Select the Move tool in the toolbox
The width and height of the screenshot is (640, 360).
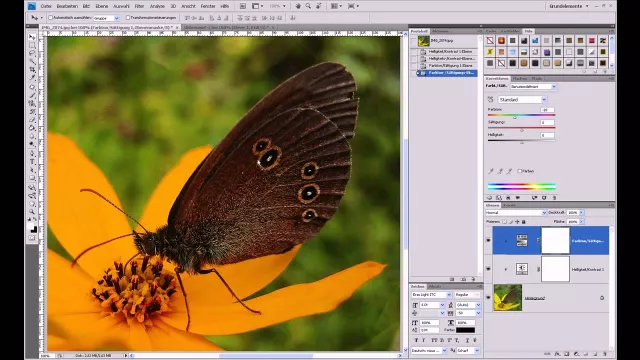pos(32,37)
